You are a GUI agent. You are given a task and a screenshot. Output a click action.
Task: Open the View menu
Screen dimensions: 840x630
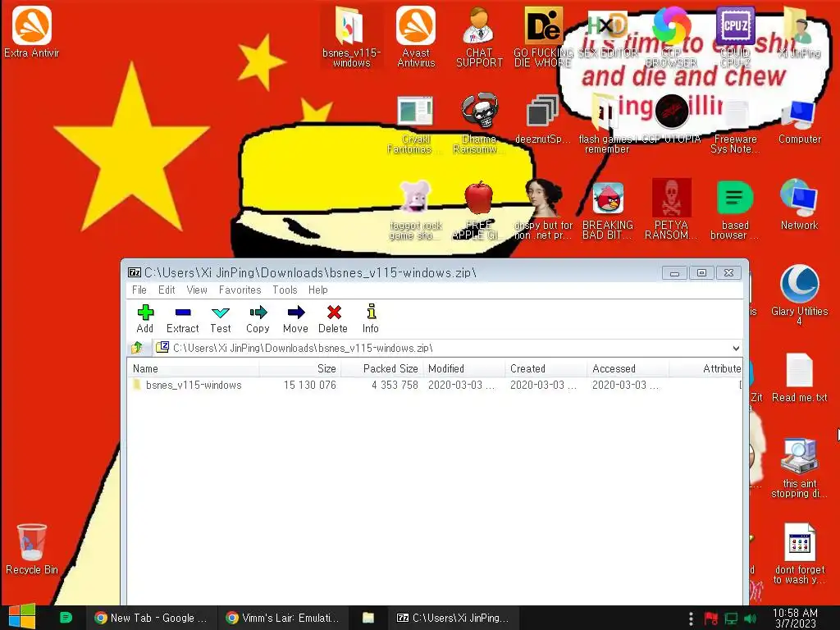tap(197, 290)
